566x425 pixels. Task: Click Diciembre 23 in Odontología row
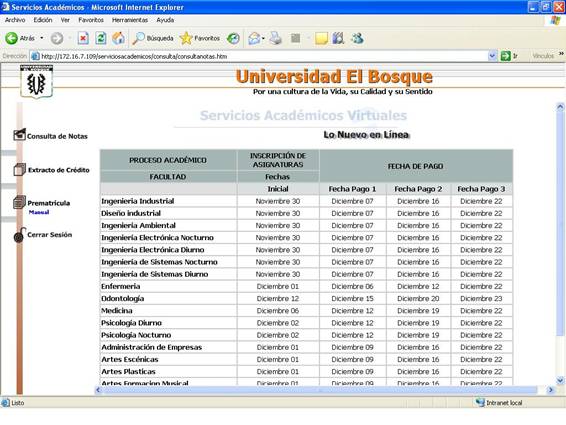(481, 299)
